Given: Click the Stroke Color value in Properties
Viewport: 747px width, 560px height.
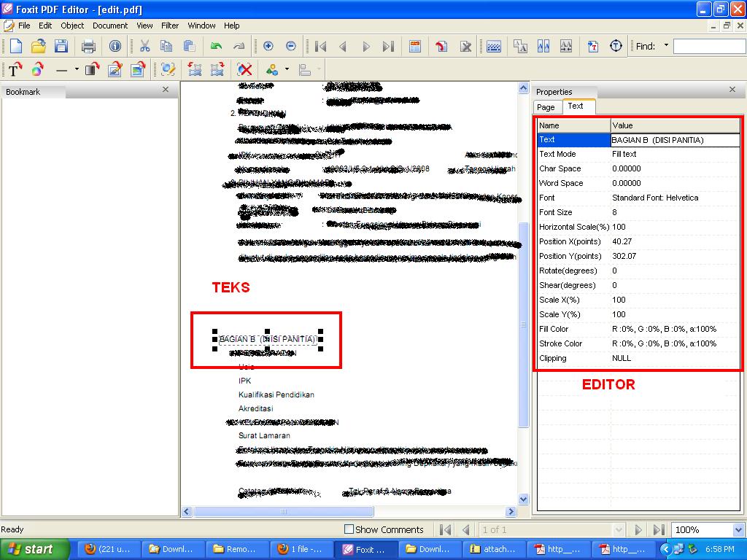Looking at the screenshot, I should coord(675,344).
